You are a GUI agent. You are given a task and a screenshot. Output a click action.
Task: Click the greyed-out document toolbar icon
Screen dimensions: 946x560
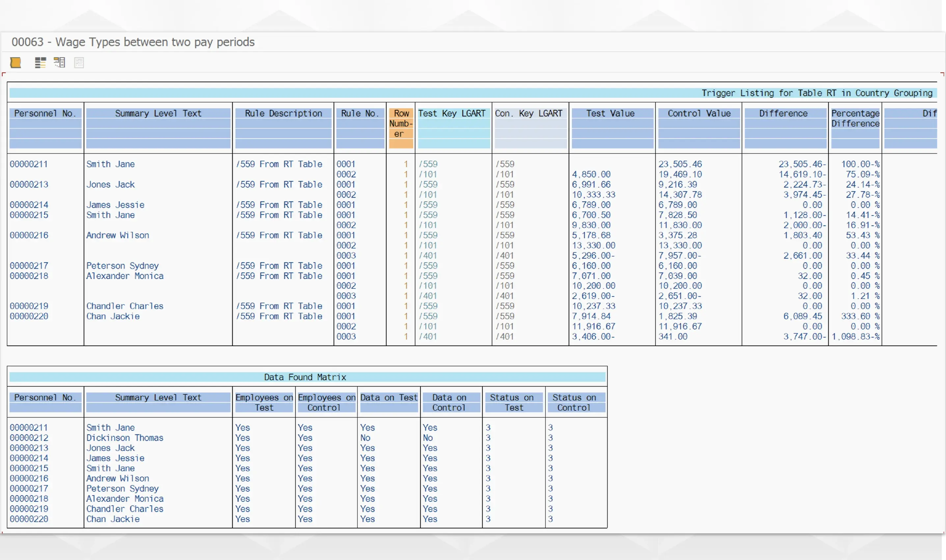[x=79, y=63]
